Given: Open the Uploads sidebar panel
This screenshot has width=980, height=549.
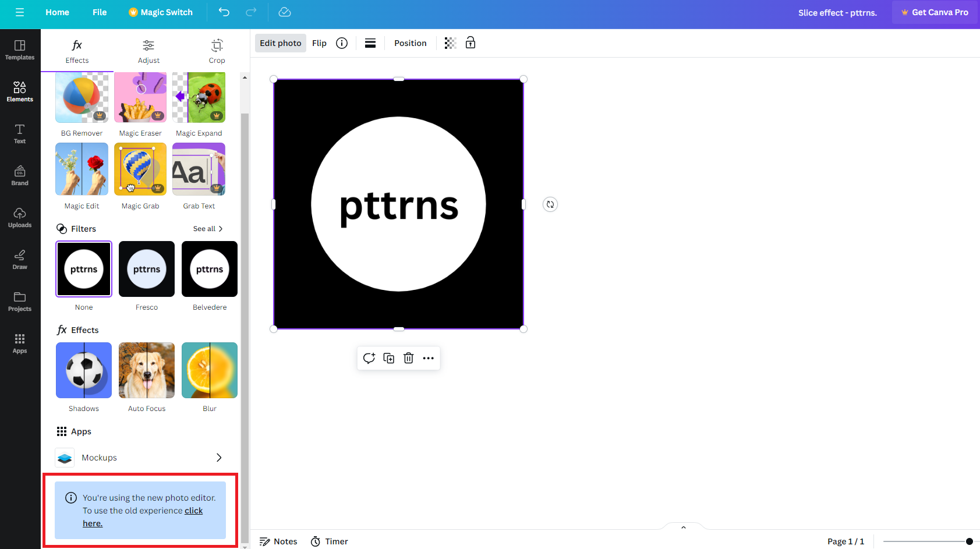Looking at the screenshot, I should [x=20, y=218].
